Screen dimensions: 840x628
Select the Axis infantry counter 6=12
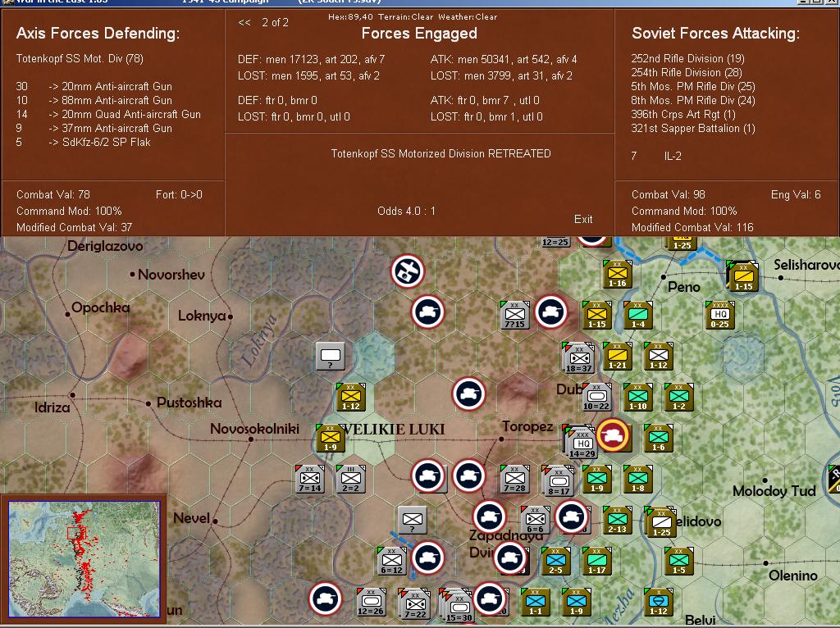(x=391, y=561)
